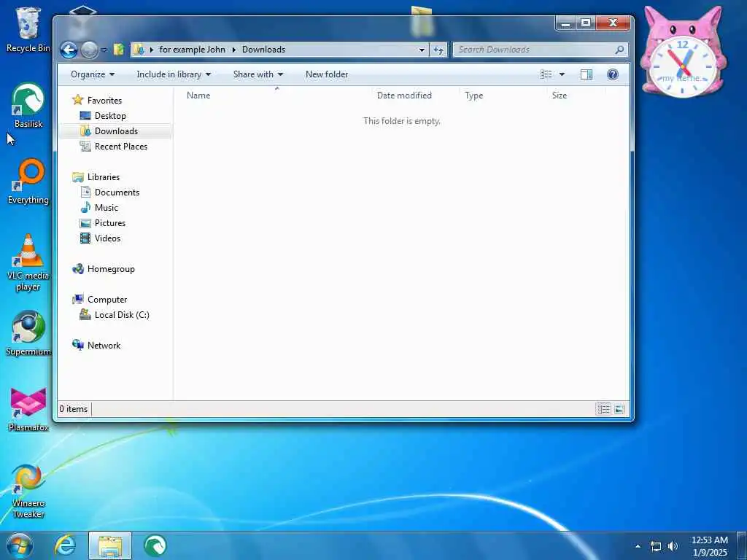This screenshot has height=560, width=747.
Task: Open the recent pages dropdown arrow
Action: point(104,50)
